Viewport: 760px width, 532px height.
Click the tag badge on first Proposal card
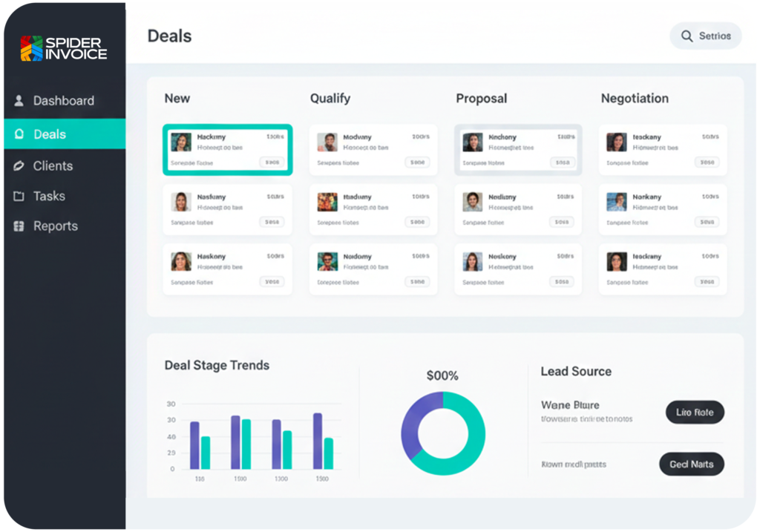[563, 162]
